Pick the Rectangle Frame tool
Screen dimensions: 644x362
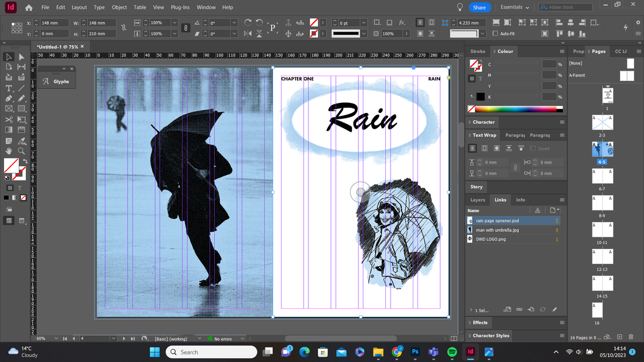(x=9, y=109)
